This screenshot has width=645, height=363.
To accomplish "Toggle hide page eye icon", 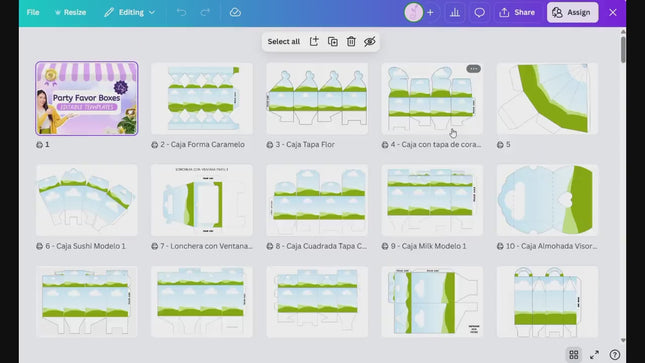I will pyautogui.click(x=369, y=42).
